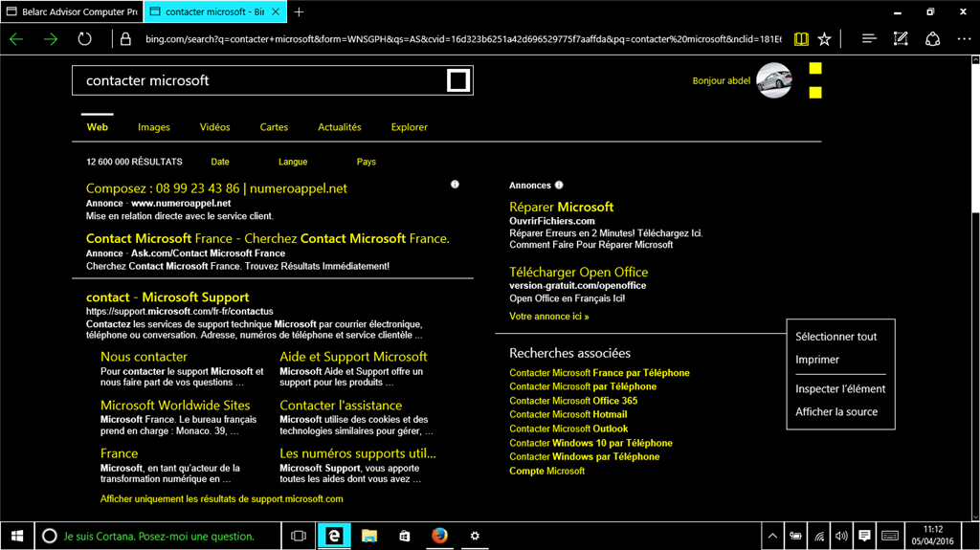The height and width of the screenshot is (550, 980).
Task: Expand the Date filter dropdown
Action: pos(220,162)
